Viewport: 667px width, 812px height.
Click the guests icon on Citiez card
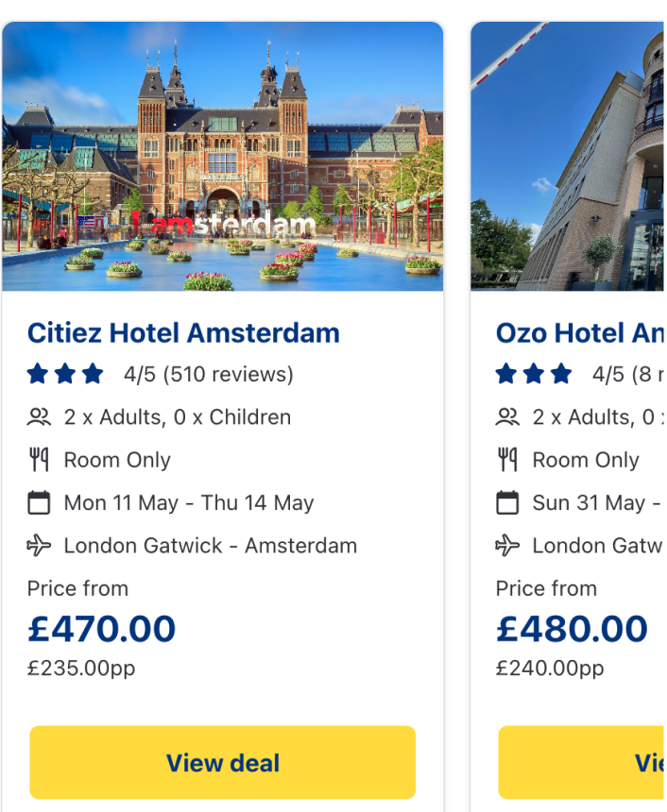pyautogui.click(x=39, y=417)
